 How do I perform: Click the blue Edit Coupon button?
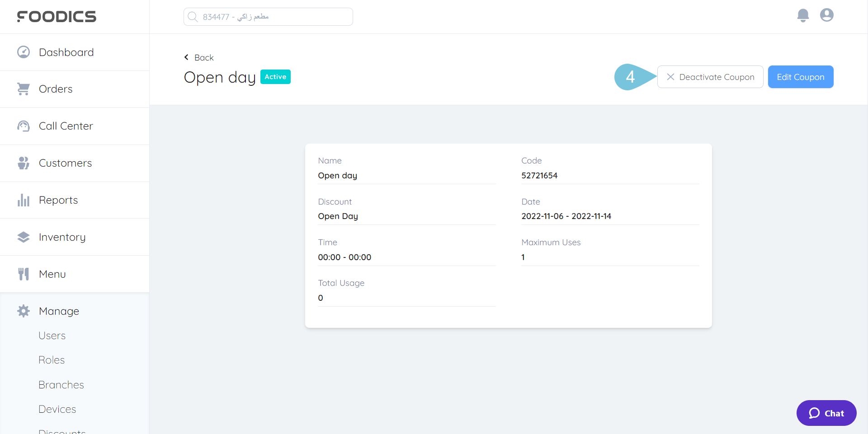[x=800, y=77]
